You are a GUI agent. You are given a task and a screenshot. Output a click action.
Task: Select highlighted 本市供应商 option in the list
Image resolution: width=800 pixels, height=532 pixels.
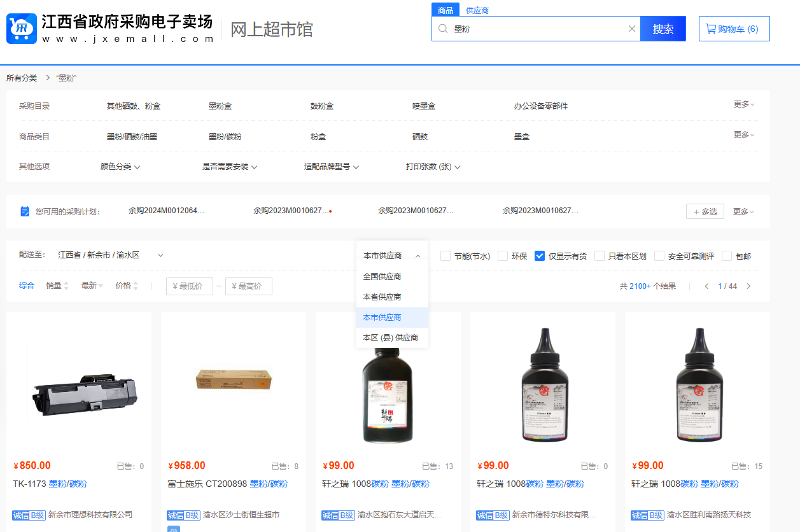[x=392, y=318]
